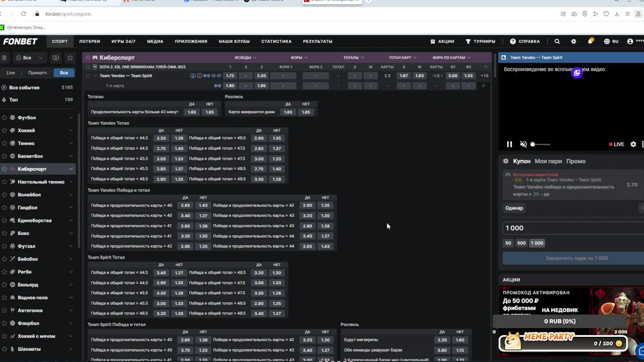Click FONBET logo
The height and width of the screenshot is (362, 644).
pyautogui.click(x=20, y=41)
